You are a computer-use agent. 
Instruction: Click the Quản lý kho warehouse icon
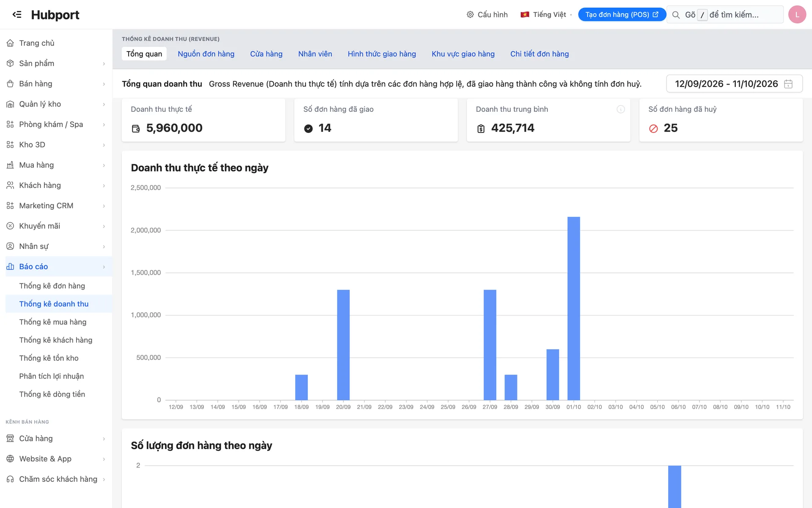10,104
